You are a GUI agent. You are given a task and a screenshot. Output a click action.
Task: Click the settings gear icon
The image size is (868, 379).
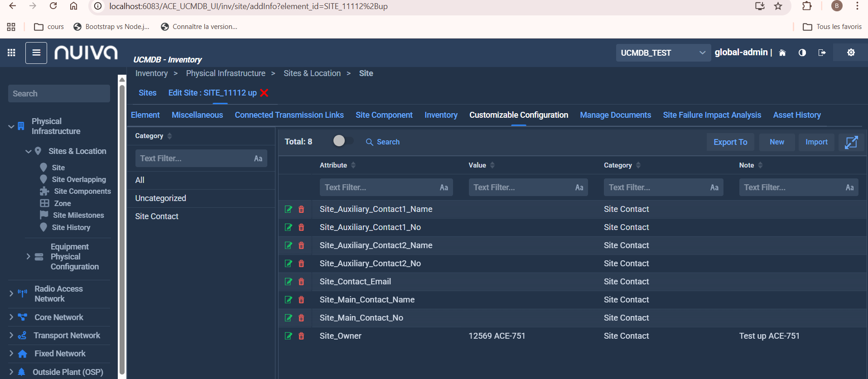pos(851,53)
